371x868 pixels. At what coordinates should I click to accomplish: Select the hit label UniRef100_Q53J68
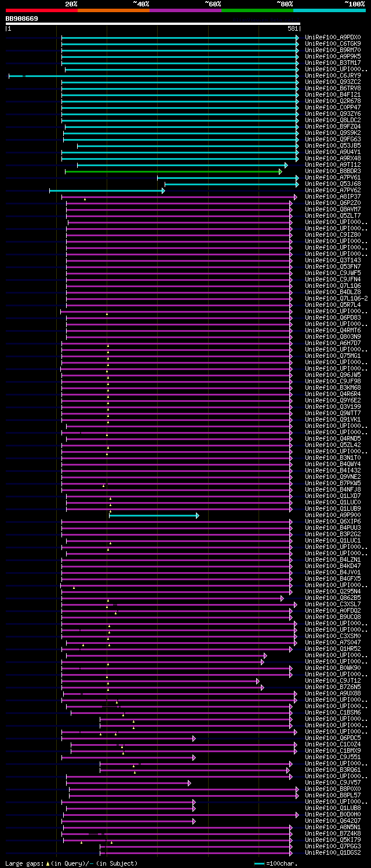pyautogui.click(x=333, y=184)
